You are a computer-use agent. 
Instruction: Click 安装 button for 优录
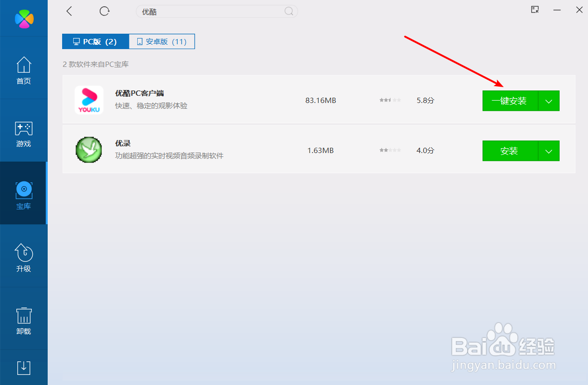[510, 151]
